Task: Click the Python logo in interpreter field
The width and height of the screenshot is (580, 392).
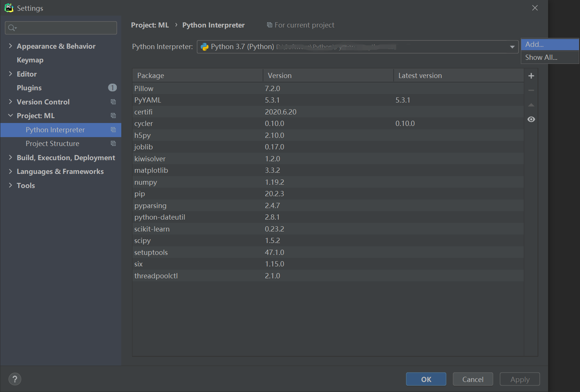Action: coord(205,47)
